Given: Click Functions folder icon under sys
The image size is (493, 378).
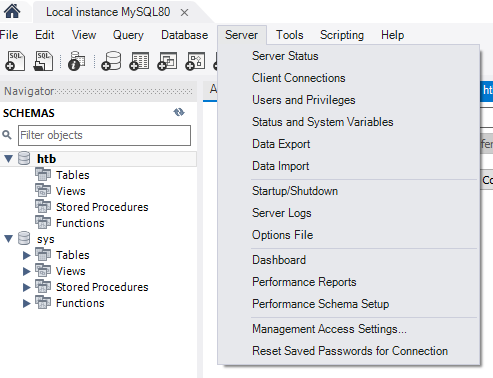Looking at the screenshot, I should pyautogui.click(x=43, y=302).
